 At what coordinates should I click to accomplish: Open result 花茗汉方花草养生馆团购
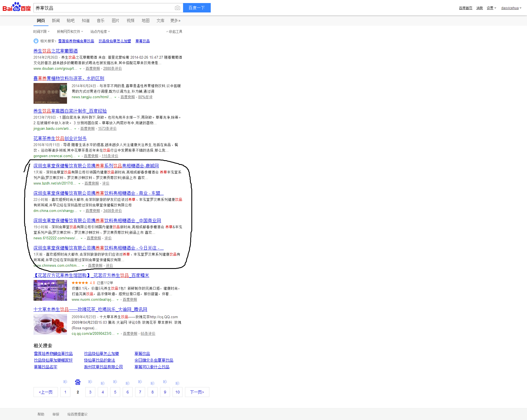(x=91, y=275)
